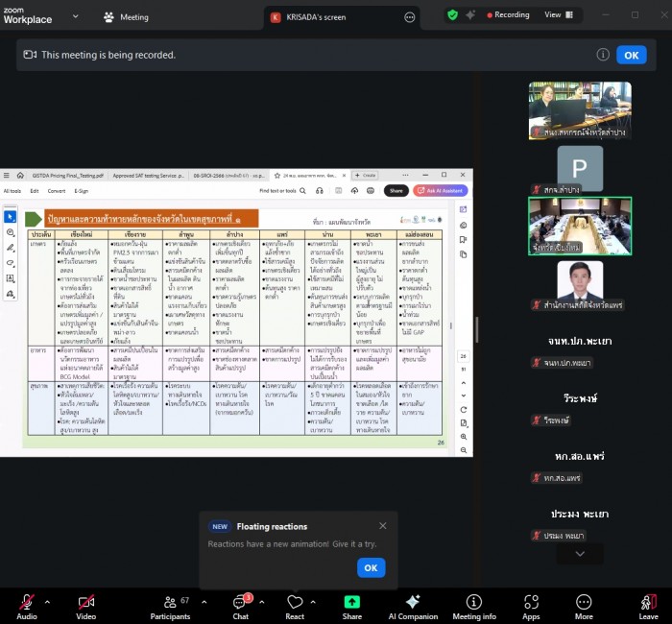Dismiss the Floating reactions popup
Image resolution: width=672 pixels, height=624 pixels.
pos(383,526)
